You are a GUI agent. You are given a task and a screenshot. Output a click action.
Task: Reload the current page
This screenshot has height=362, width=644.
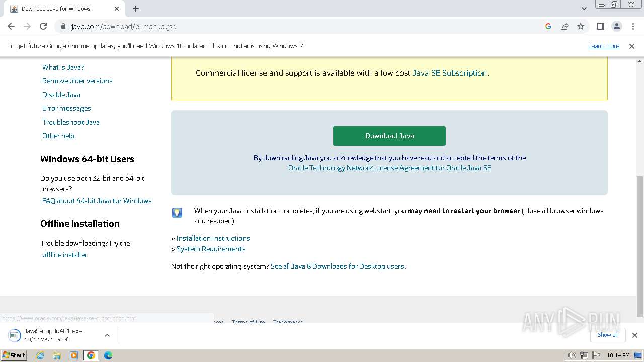click(43, 26)
